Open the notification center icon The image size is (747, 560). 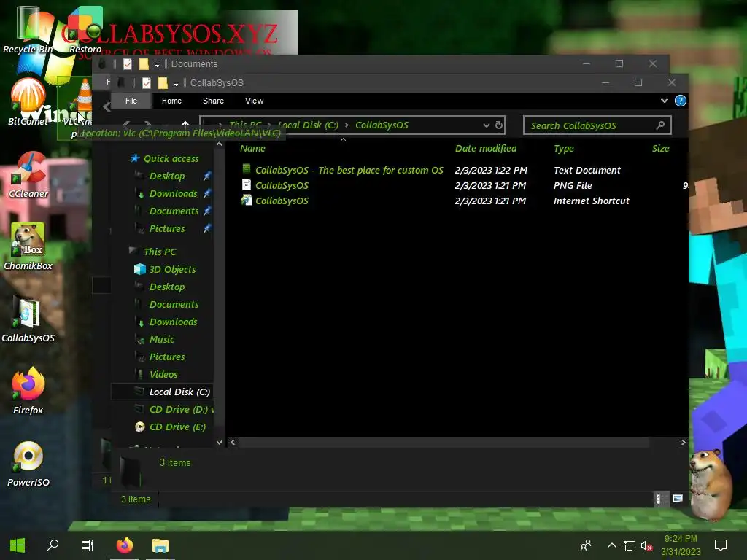pyautogui.click(x=720, y=545)
